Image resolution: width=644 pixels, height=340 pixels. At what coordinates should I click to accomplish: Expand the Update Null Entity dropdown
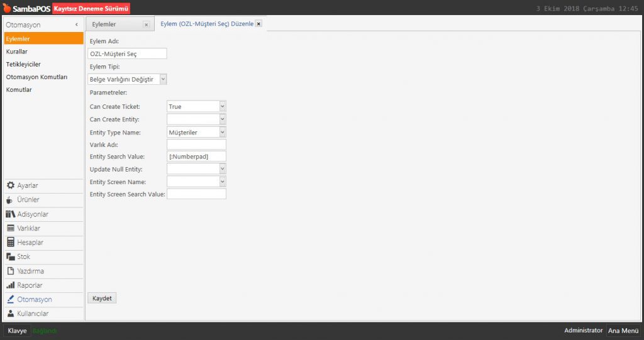(x=222, y=168)
